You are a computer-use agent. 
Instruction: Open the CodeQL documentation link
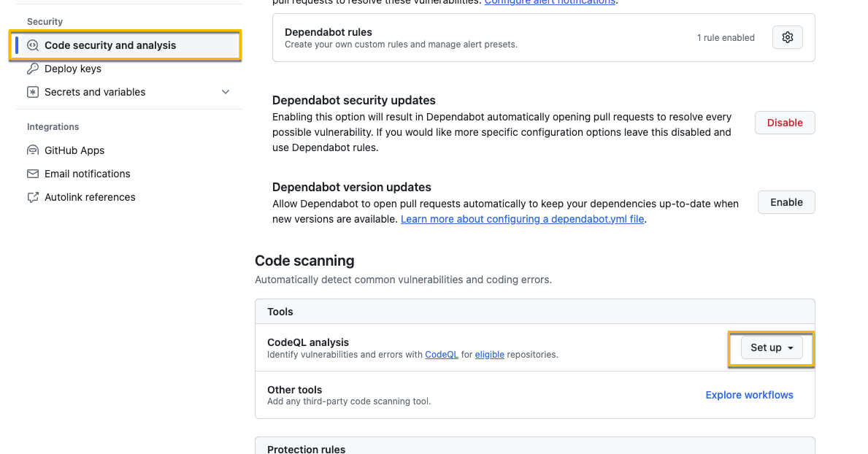tap(442, 355)
